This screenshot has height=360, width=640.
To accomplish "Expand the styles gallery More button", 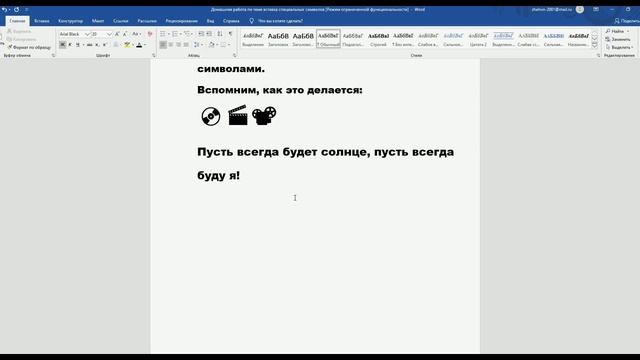I will 595,45.
